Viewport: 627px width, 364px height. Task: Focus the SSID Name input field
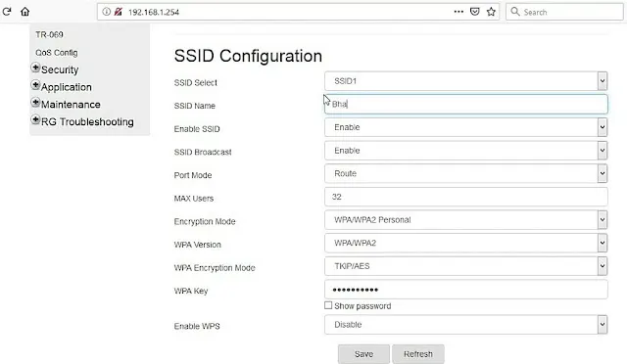pos(466,105)
